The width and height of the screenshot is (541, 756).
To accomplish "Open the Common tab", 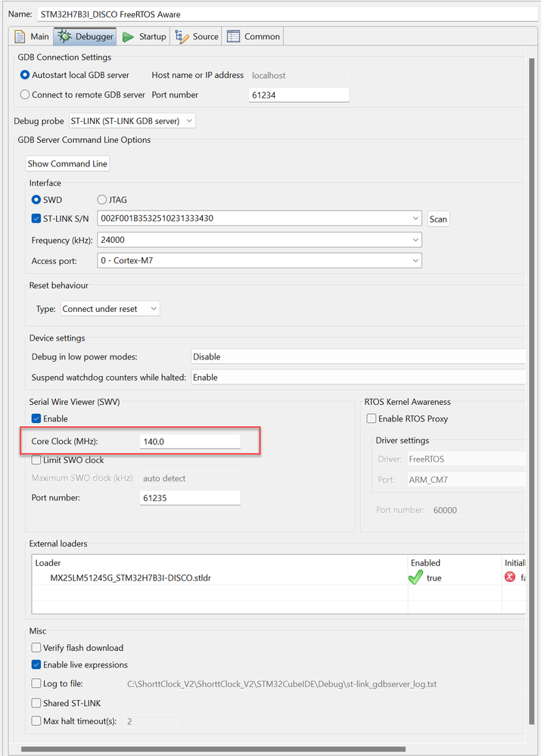I will pyautogui.click(x=253, y=36).
